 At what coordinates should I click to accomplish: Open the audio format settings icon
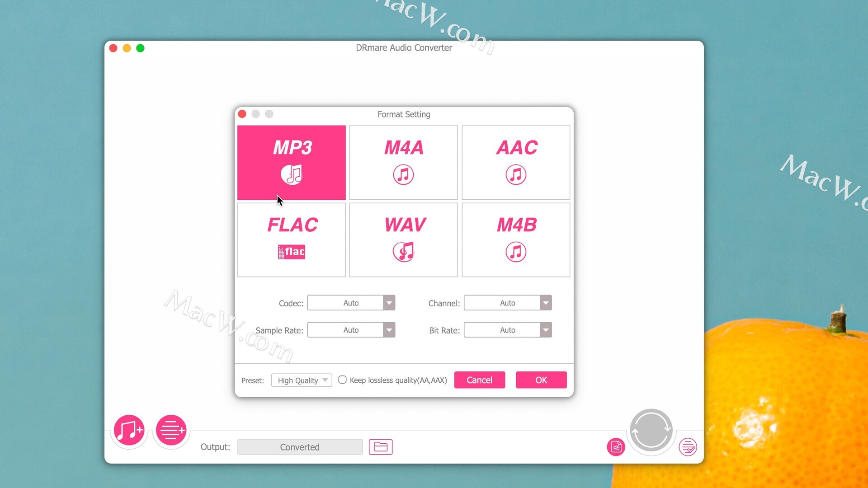[616, 447]
